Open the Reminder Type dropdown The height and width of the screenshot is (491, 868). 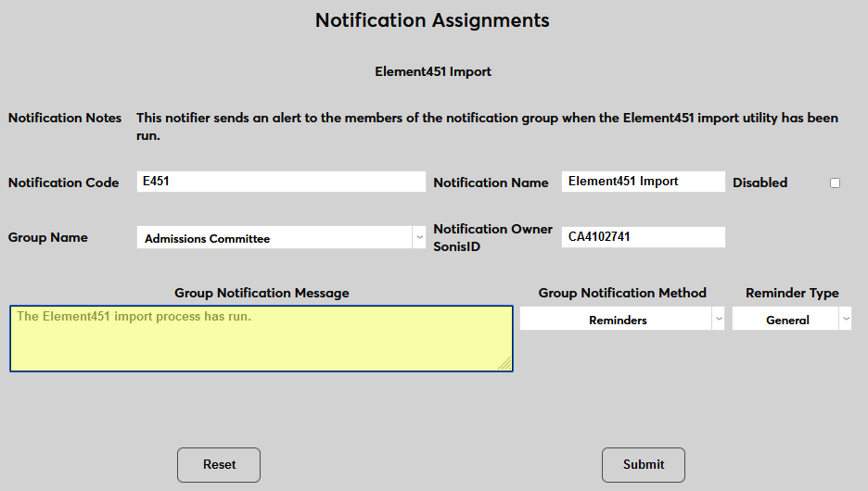tap(791, 320)
